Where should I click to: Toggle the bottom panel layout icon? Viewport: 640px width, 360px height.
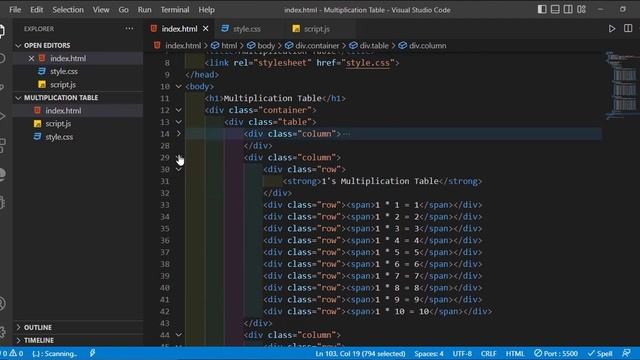click(x=555, y=9)
